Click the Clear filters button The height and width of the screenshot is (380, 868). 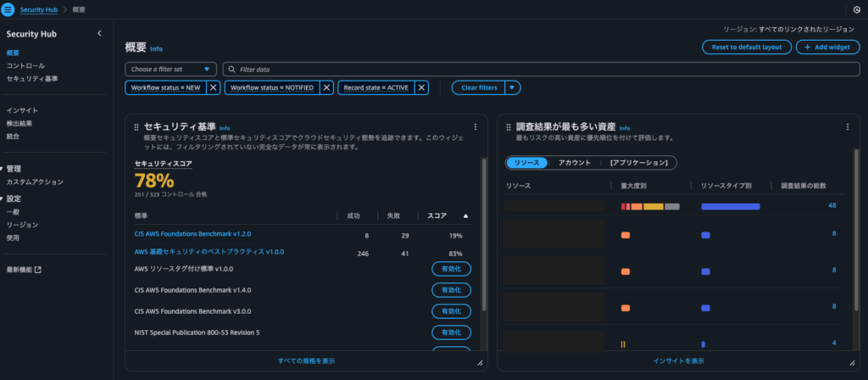(x=479, y=87)
